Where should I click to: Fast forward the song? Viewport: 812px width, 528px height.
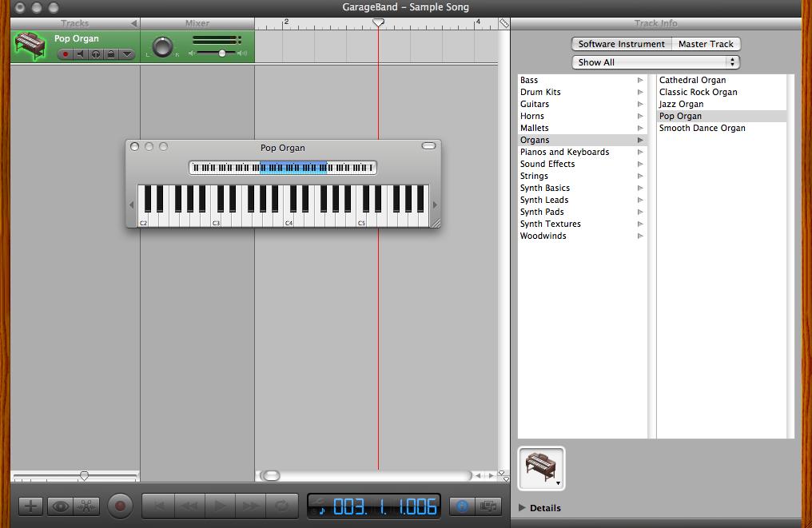(251, 506)
